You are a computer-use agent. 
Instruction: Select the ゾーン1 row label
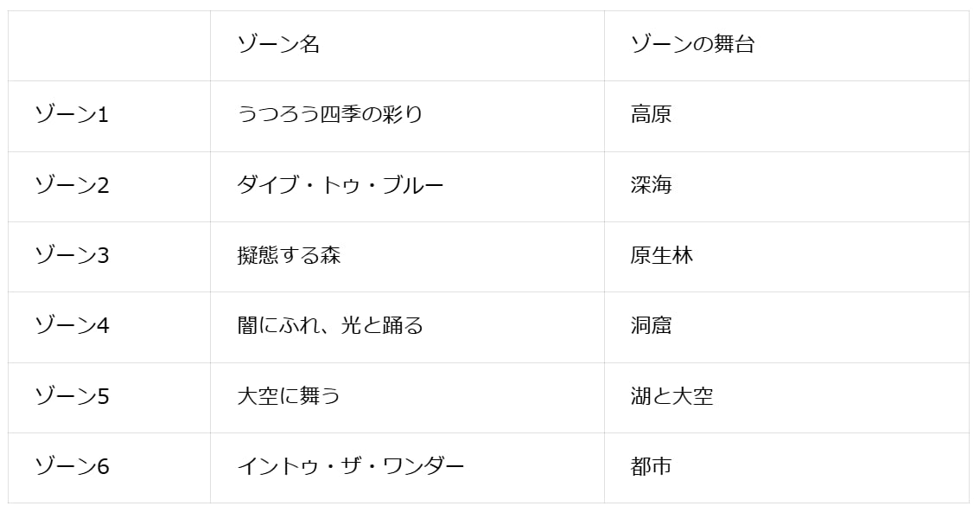click(x=72, y=115)
